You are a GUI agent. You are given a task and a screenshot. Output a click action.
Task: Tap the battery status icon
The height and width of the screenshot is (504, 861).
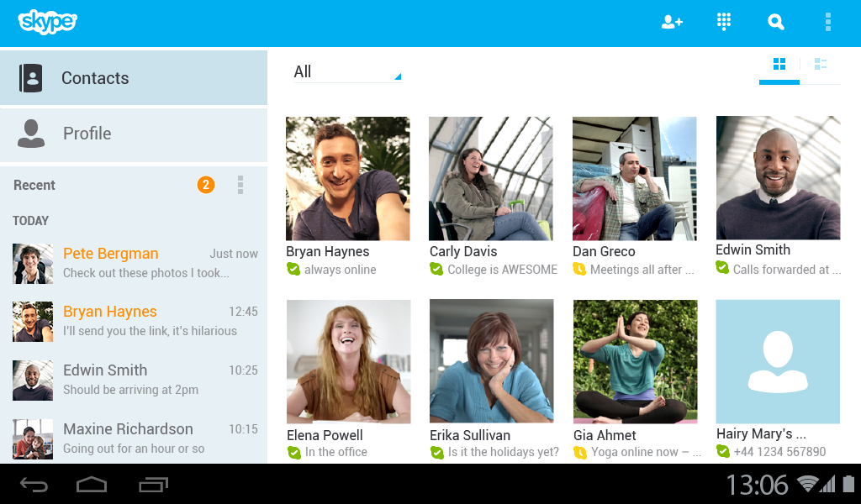click(849, 484)
